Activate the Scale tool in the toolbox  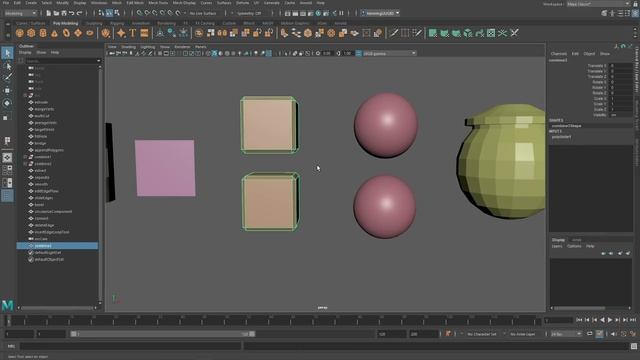click(7, 118)
